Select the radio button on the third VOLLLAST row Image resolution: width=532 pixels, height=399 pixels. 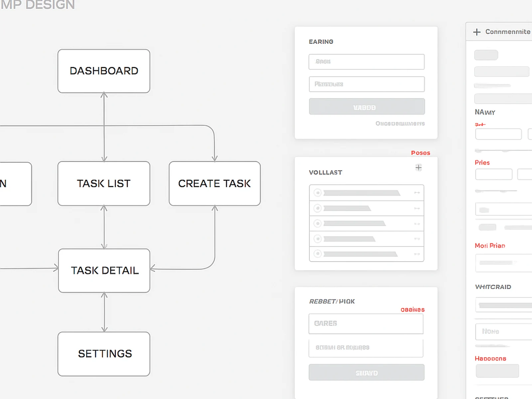point(318,223)
